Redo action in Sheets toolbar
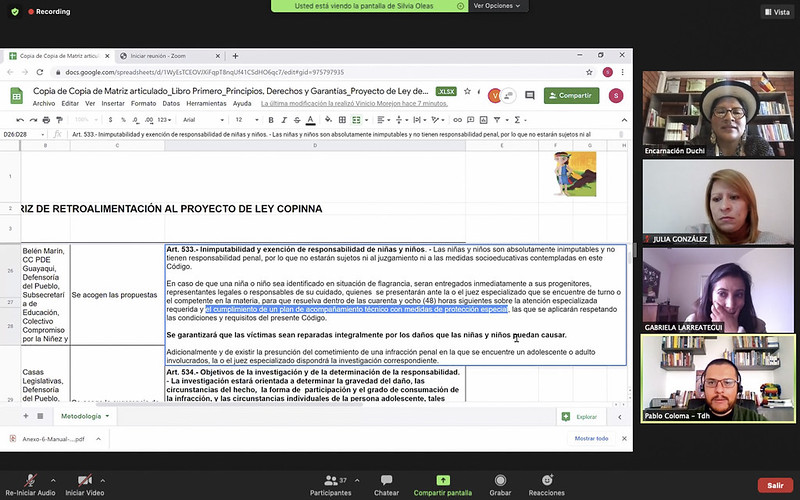 [33, 120]
